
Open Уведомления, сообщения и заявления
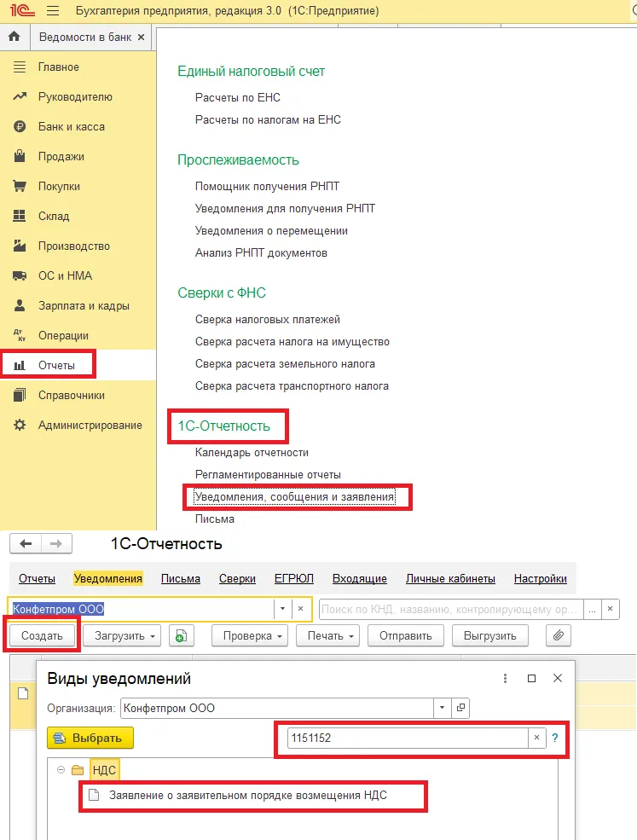coord(295,497)
